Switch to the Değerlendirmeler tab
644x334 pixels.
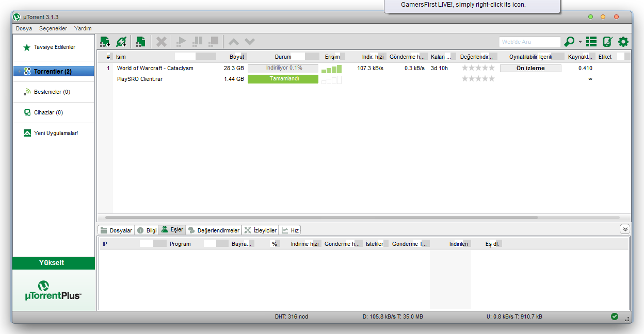[x=214, y=230]
